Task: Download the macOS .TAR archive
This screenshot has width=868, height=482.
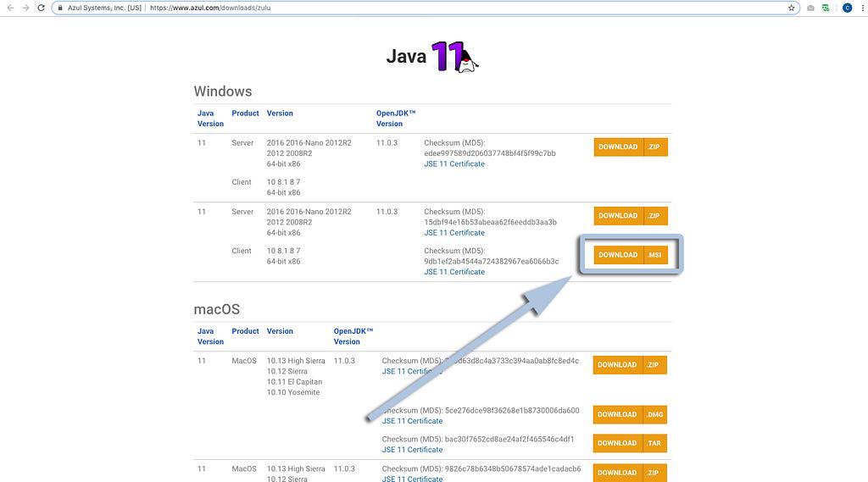Action: click(630, 443)
